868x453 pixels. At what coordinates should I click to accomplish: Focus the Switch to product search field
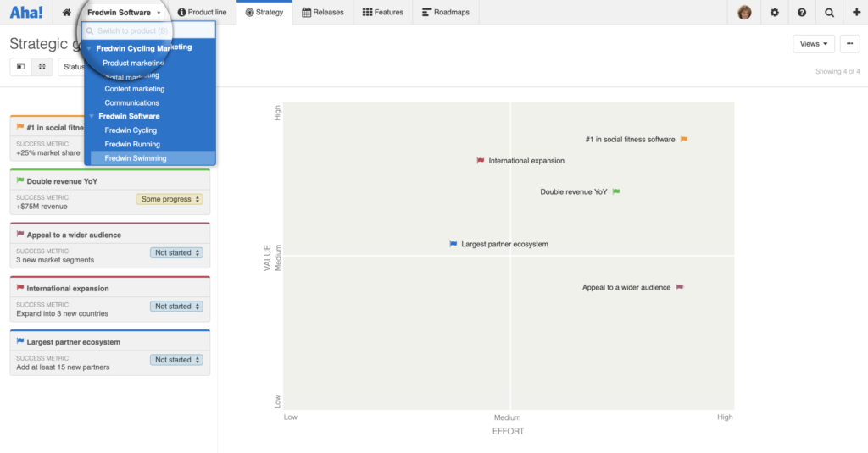[x=149, y=31]
